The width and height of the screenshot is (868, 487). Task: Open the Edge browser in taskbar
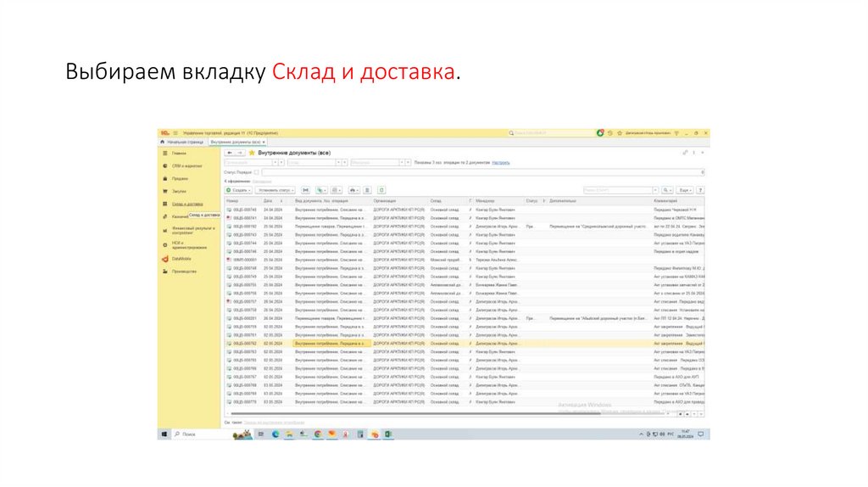(x=275, y=434)
